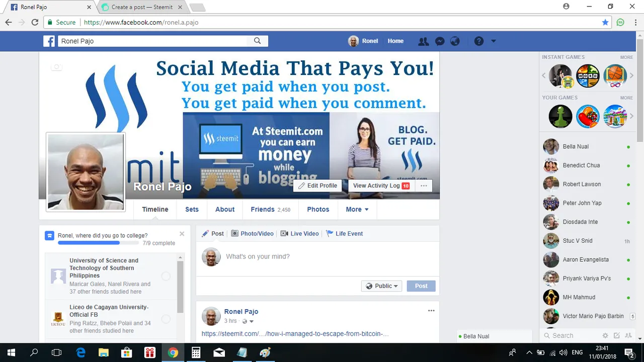This screenshot has height=362, width=644.
Task: Choose Live Video in composer
Action: [299, 233]
